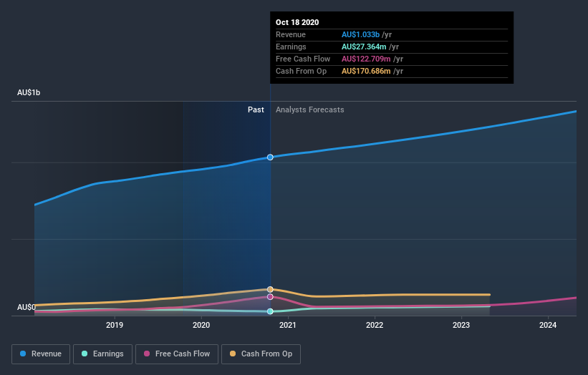The width and height of the screenshot is (588, 375).
Task: Click the pink Free Cash Flow data point
Action: [x=270, y=297]
